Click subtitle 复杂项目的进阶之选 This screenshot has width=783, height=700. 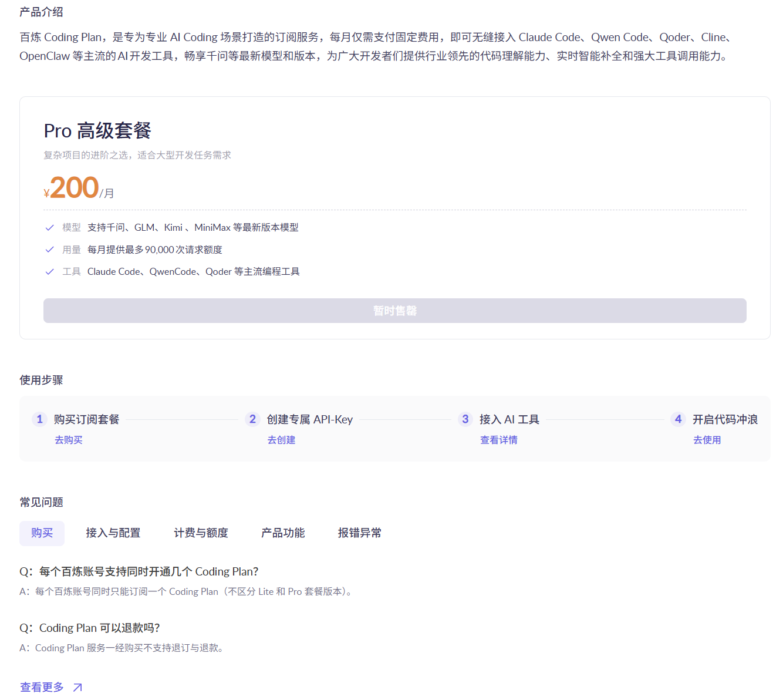point(137,155)
